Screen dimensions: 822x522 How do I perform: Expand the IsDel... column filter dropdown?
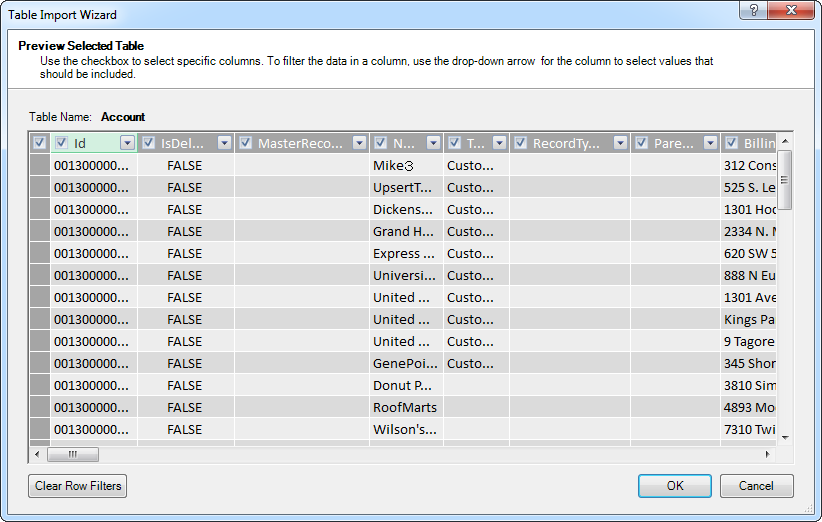click(x=224, y=143)
